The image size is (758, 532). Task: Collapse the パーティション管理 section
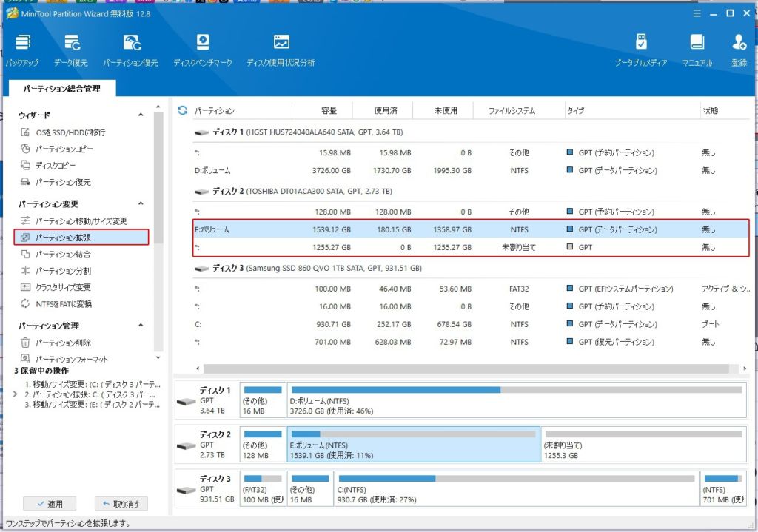[141, 326]
